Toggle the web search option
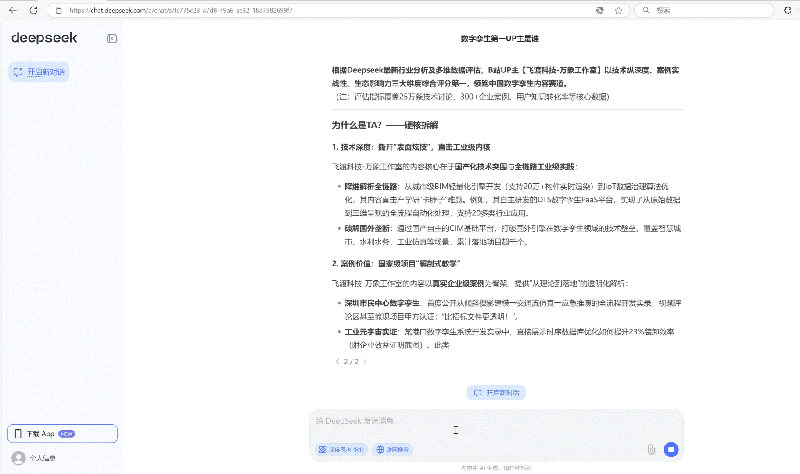 (393, 450)
